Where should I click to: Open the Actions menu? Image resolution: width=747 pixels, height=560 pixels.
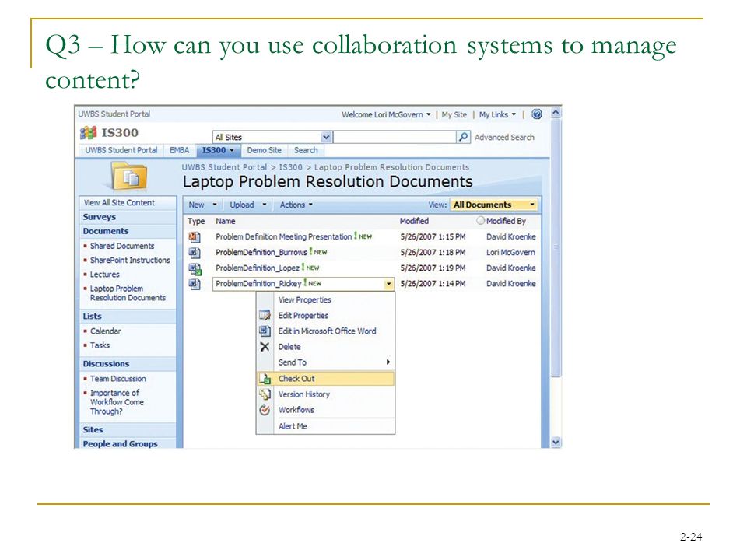(x=296, y=205)
